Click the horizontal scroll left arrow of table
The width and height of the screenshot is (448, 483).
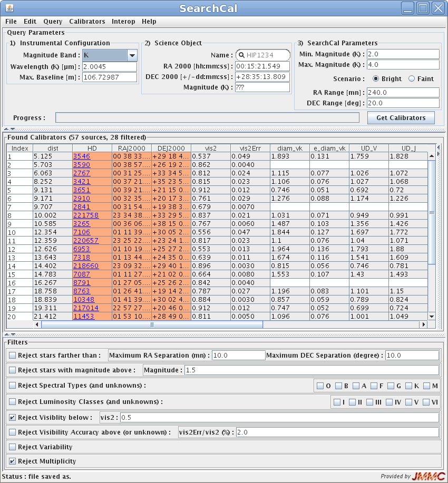pos(37,324)
